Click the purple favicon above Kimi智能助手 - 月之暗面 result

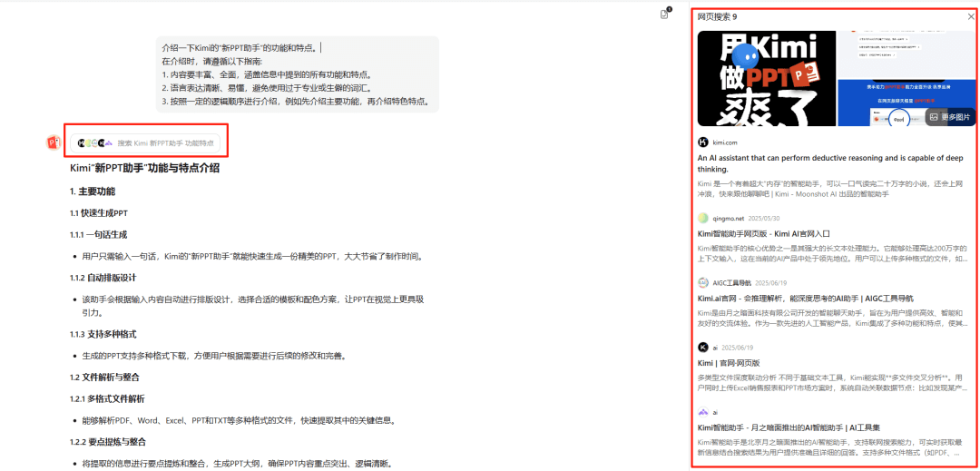pos(703,412)
